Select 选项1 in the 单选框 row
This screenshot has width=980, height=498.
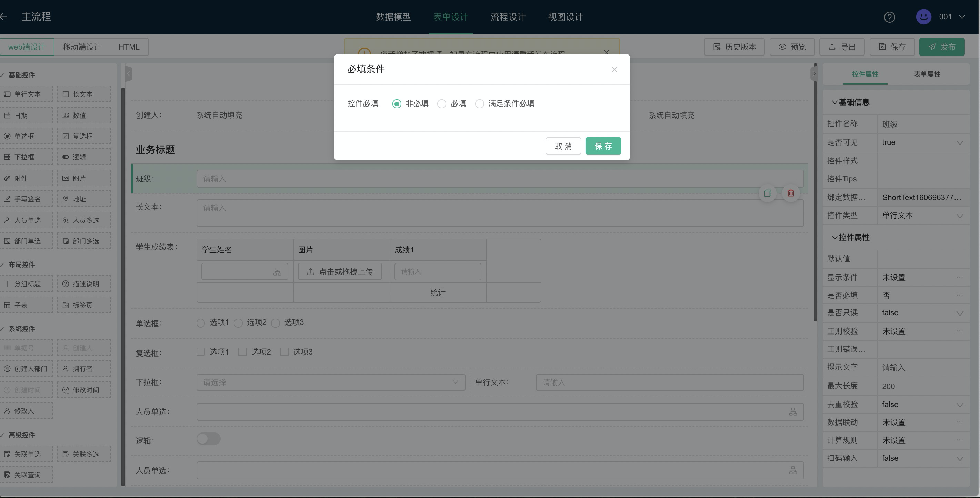coord(200,323)
